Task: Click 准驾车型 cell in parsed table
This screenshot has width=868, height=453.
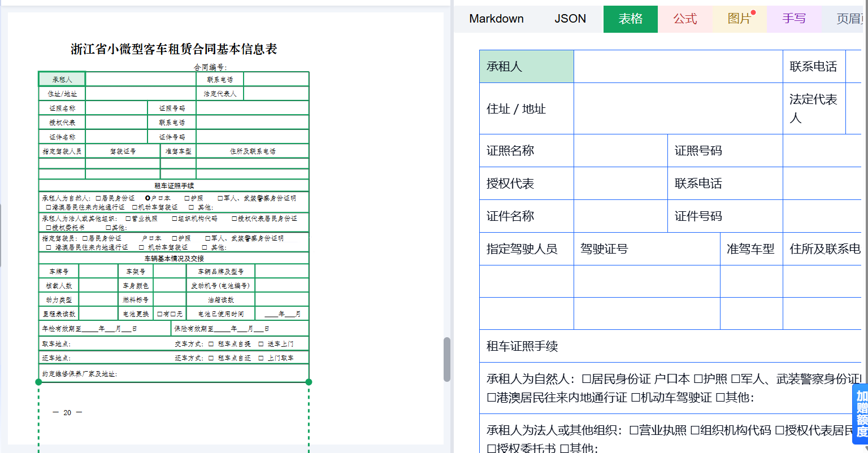Action: tap(752, 249)
